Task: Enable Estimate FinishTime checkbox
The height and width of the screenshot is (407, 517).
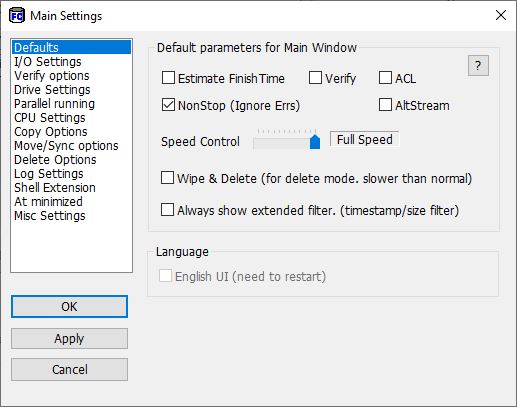Action: click(168, 78)
